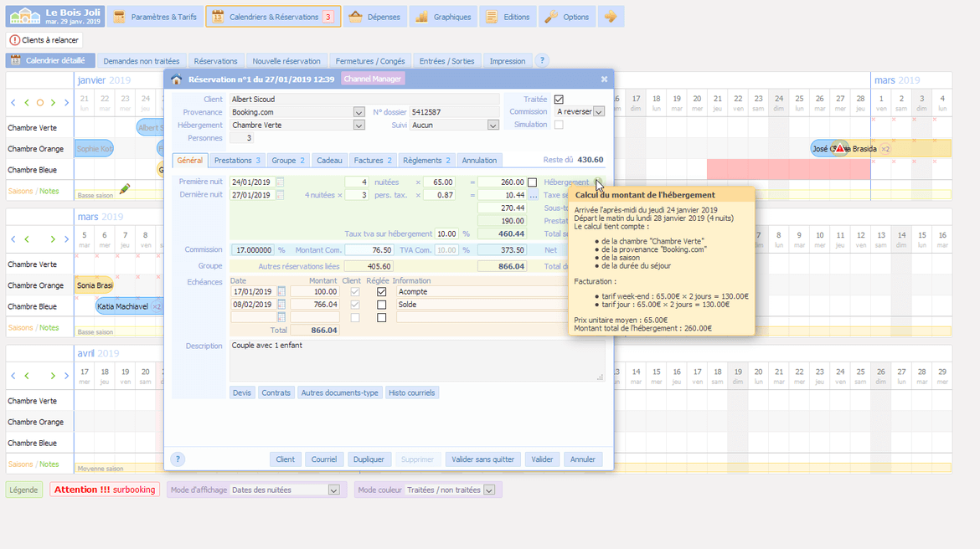980x549 pixels.
Task: Click the Graphiques chart icon
Action: point(421,17)
